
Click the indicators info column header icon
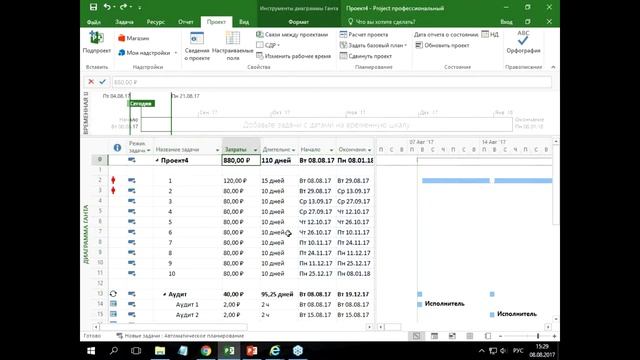tap(117, 148)
